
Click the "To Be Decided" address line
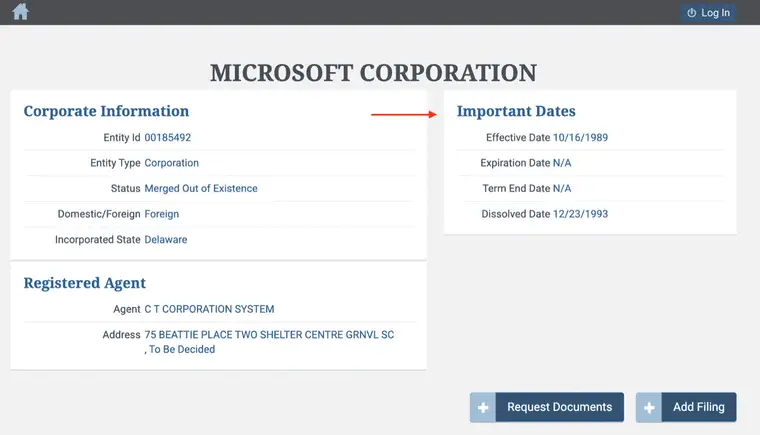point(180,350)
